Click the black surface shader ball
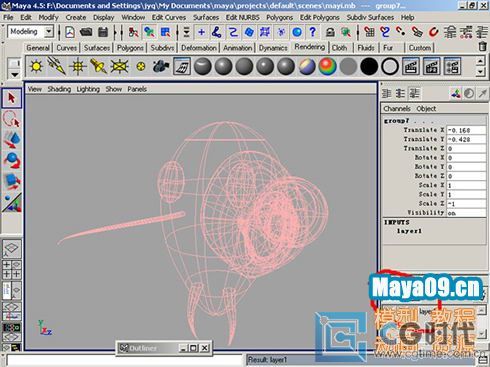 pyautogui.click(x=369, y=66)
